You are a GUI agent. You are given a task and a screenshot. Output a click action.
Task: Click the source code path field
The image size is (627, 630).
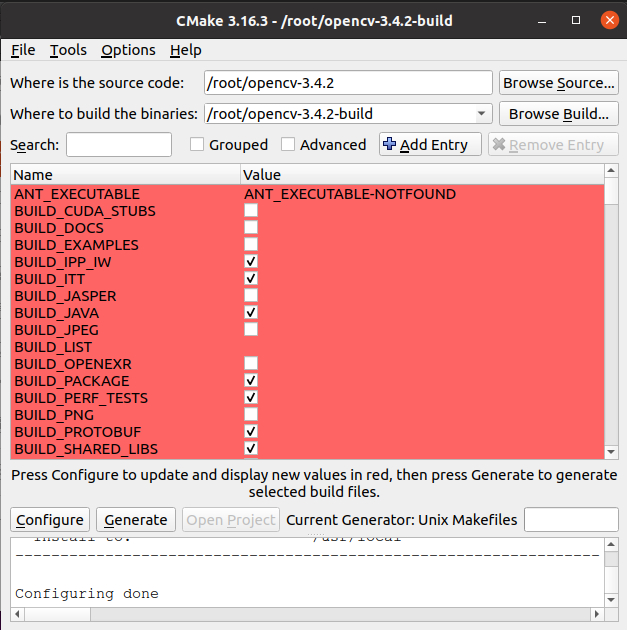348,83
